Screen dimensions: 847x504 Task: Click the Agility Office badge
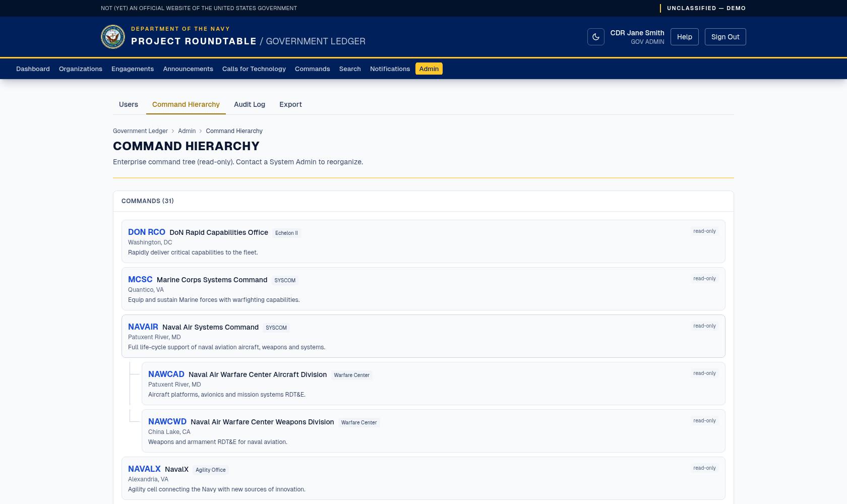click(211, 470)
